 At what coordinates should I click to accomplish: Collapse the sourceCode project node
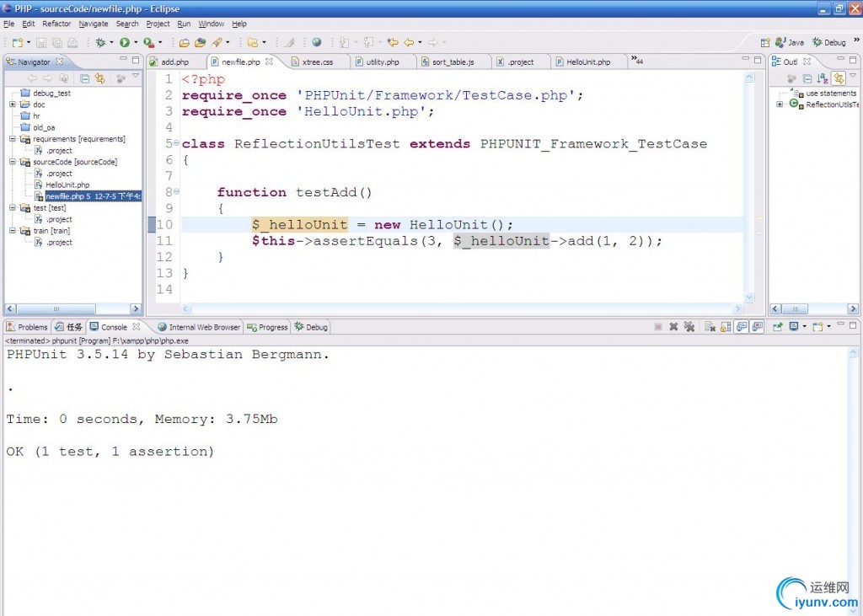(x=13, y=163)
